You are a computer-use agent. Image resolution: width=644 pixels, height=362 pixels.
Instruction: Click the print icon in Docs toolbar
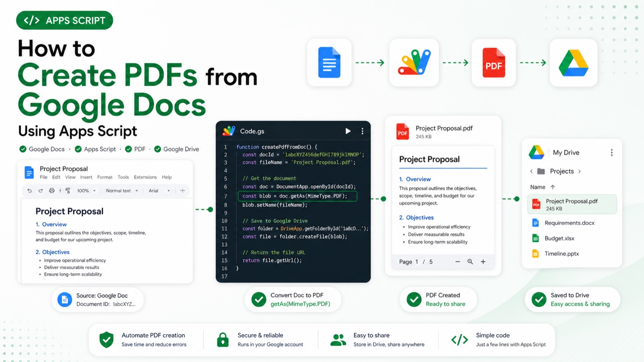[x=52, y=191]
